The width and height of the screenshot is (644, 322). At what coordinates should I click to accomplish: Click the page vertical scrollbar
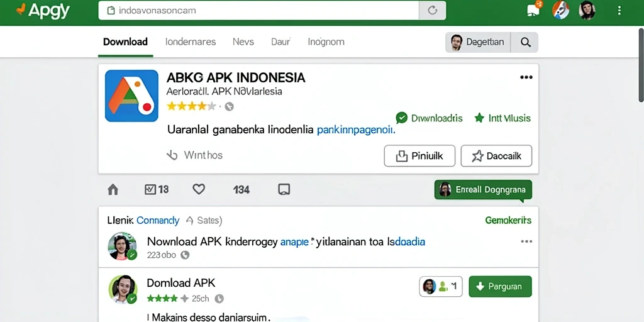pyautogui.click(x=641, y=64)
